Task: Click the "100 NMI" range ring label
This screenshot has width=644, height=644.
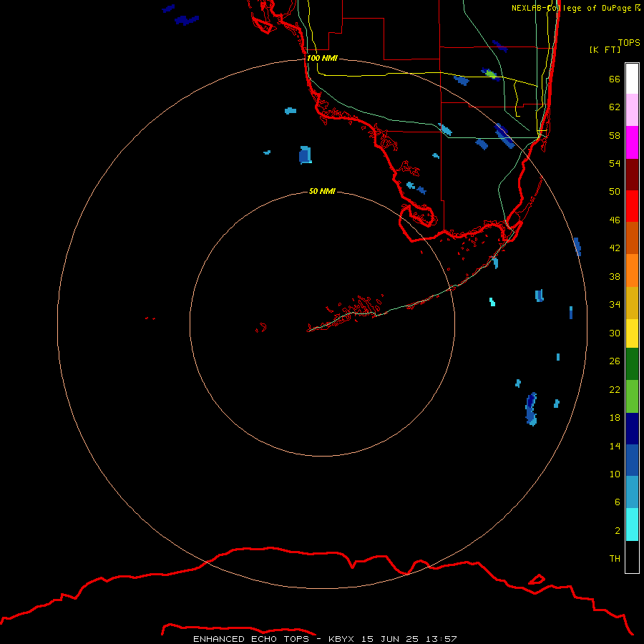Action: 322,58
